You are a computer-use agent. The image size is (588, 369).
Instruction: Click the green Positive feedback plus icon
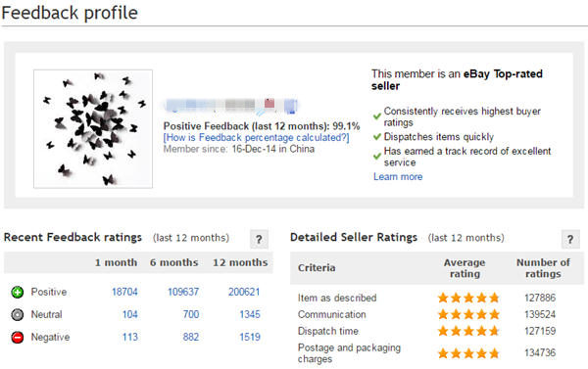pos(18,292)
